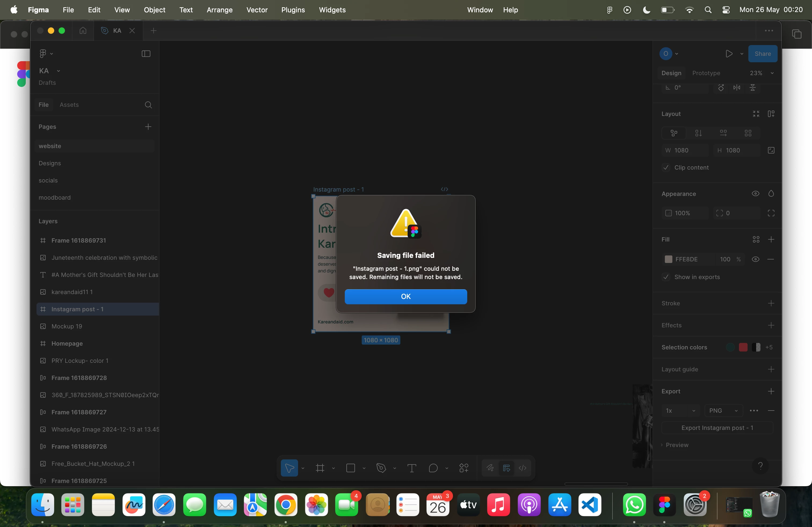Select the Text tool in toolbar

412,468
